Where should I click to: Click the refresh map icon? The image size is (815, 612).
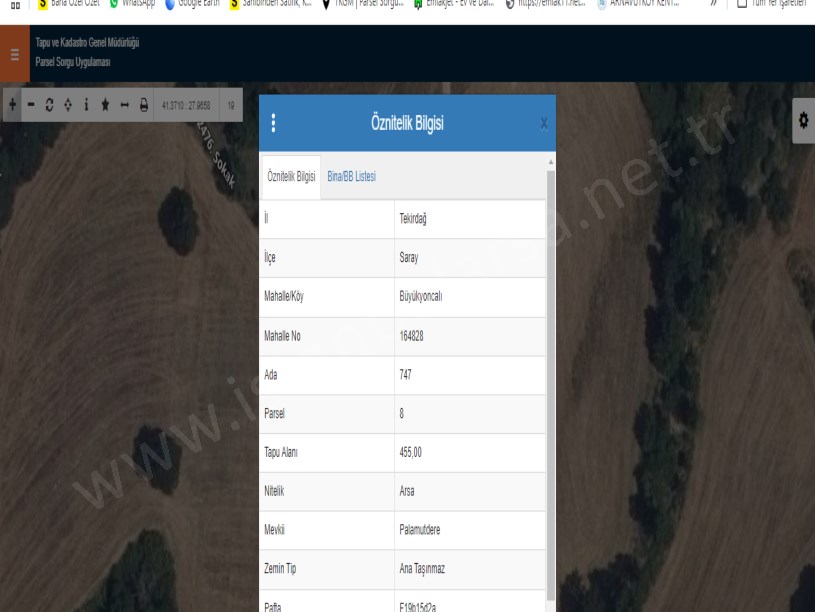coord(49,104)
